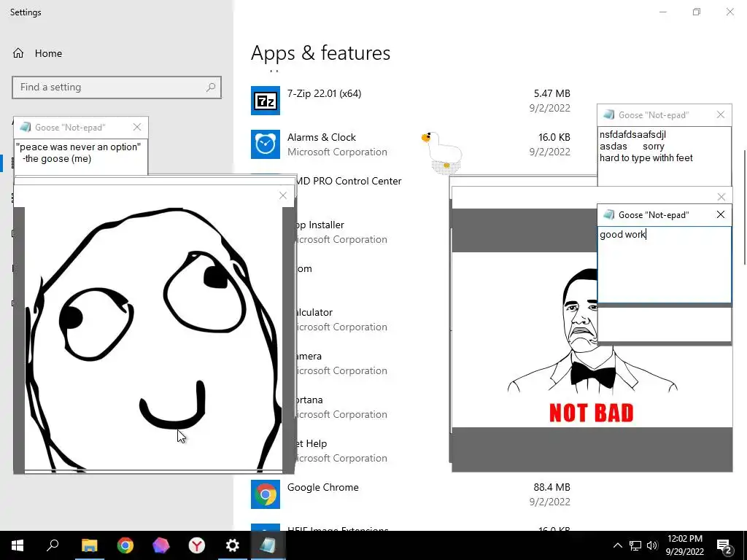
Task: Show hidden system tray icons
Action: pyautogui.click(x=617, y=545)
